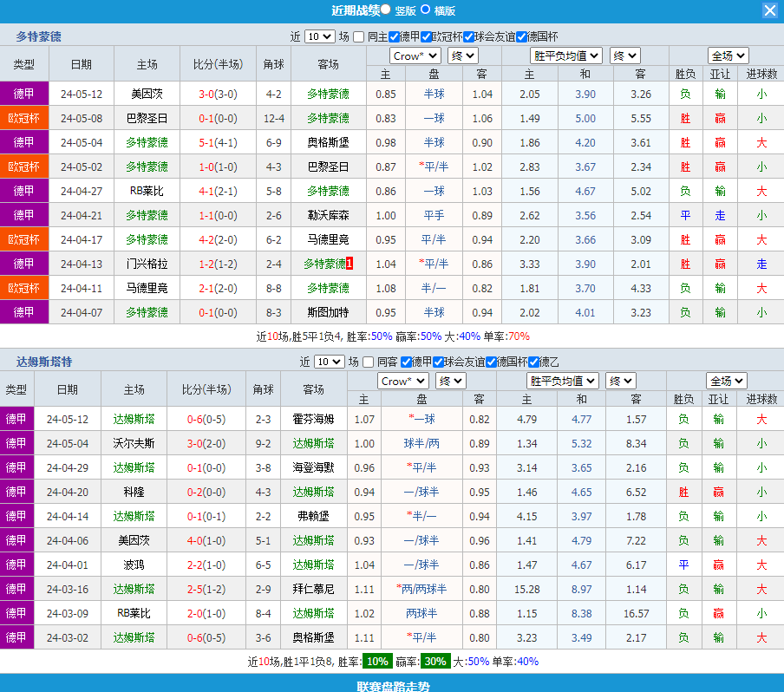
Task: Click 斯图加特 away team name
Action: click(x=328, y=312)
